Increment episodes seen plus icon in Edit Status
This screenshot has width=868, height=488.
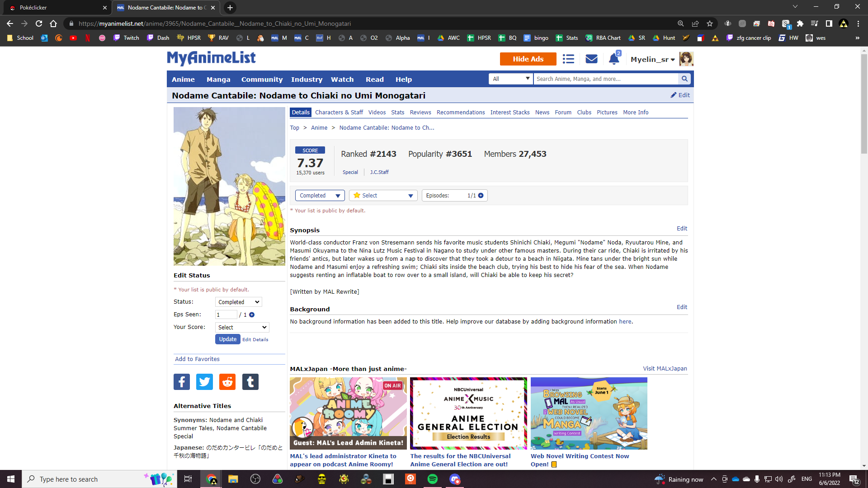coord(252,315)
